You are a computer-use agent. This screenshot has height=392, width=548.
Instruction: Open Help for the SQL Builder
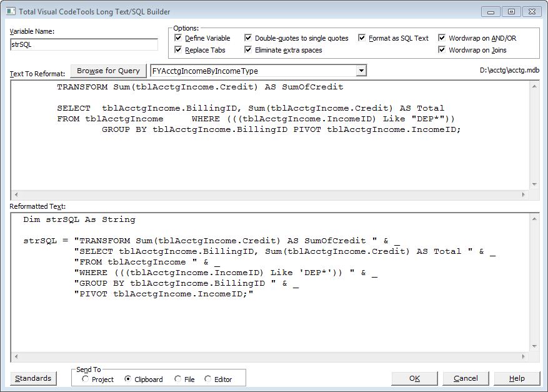pos(517,378)
